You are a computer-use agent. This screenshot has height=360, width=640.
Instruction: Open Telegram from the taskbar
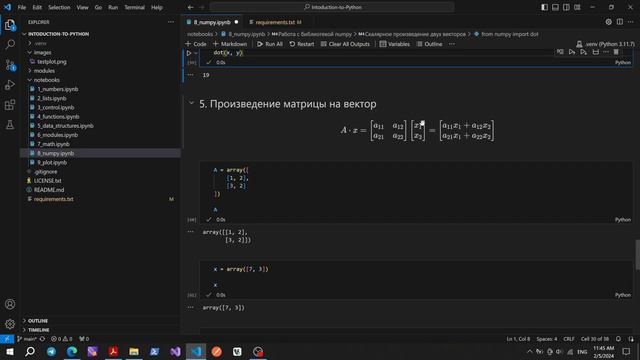pyautogui.click(x=51, y=351)
